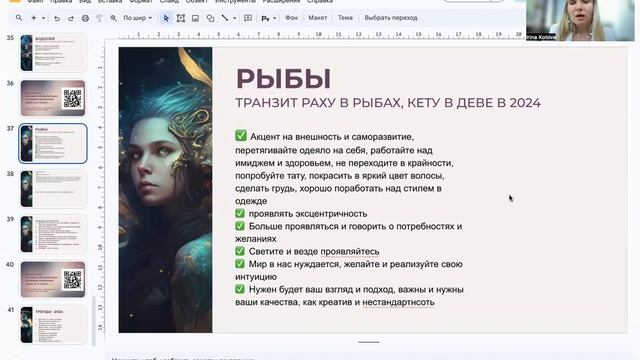The image size is (640, 360).
Task: Select slide 39 thumbnail
Action: pyautogui.click(x=53, y=234)
